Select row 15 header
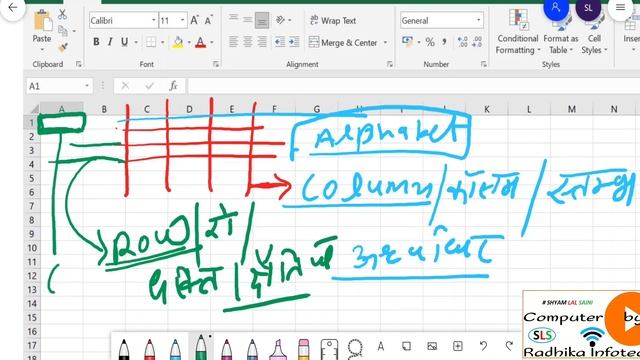Image resolution: width=640 pixels, height=360 pixels. pos(32,318)
